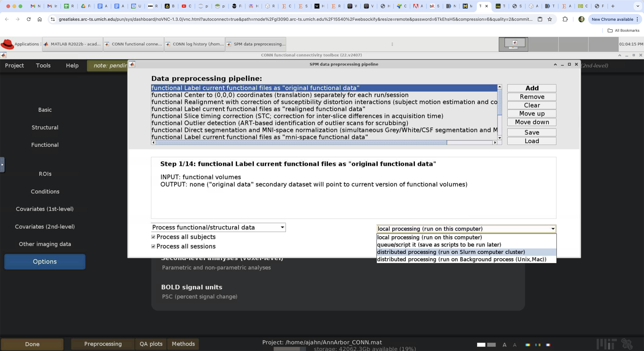Click the Load pipeline button
This screenshot has height=351, width=644.
click(532, 141)
